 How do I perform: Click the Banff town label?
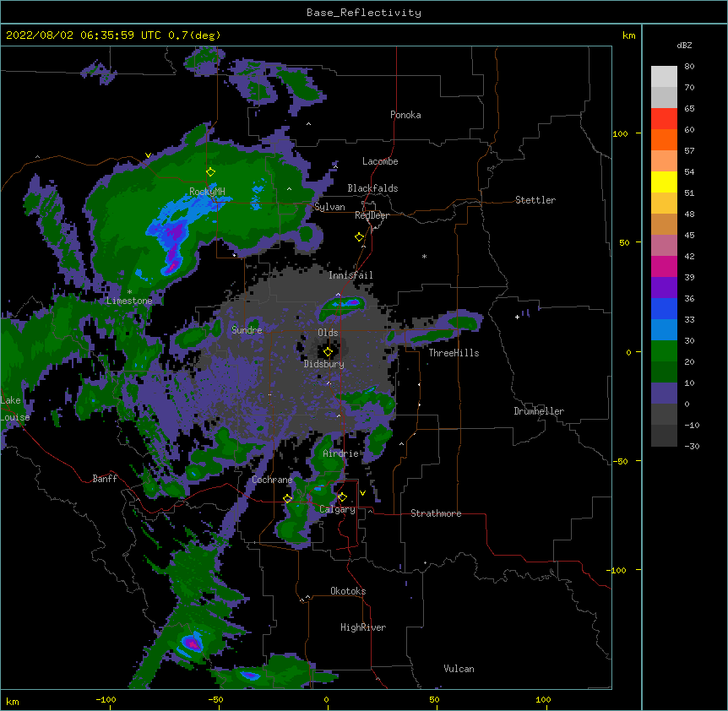click(105, 479)
